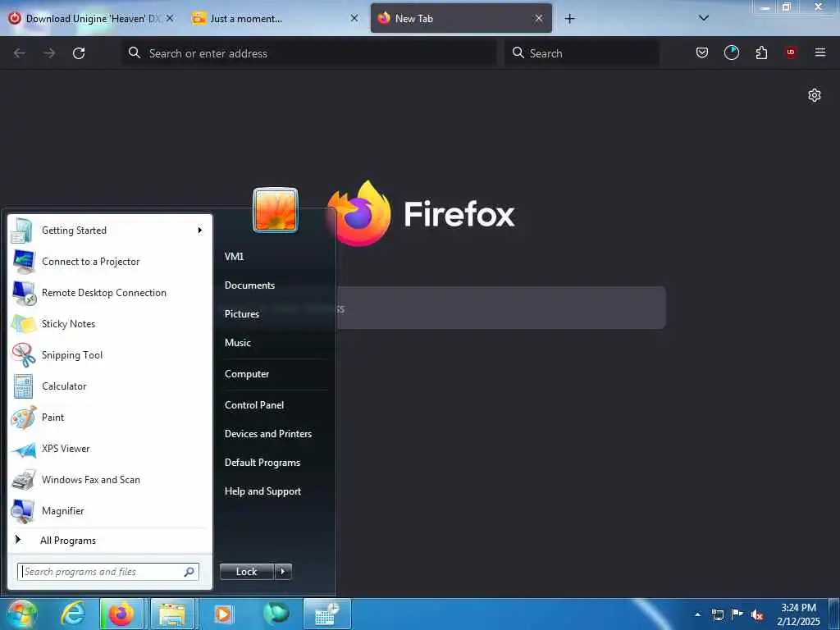Expand Getting Started submenu arrow
Screen dimensions: 840x630
click(200, 231)
